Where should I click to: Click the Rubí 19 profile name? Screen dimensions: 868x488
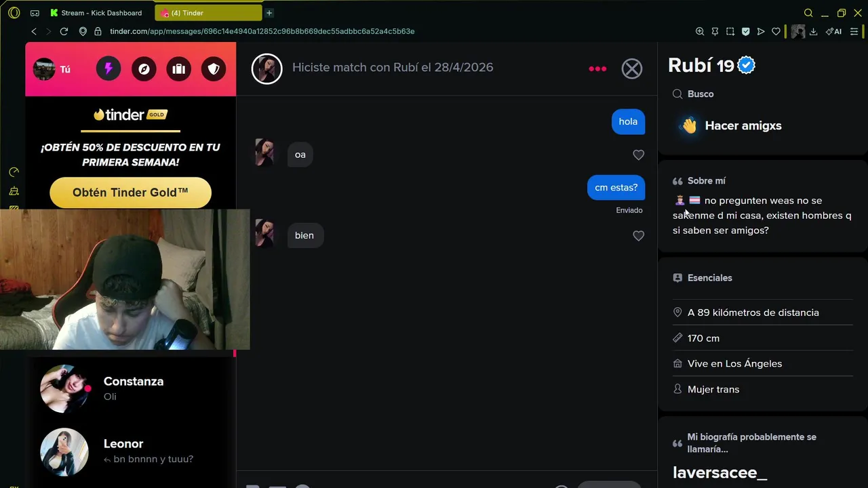point(701,65)
